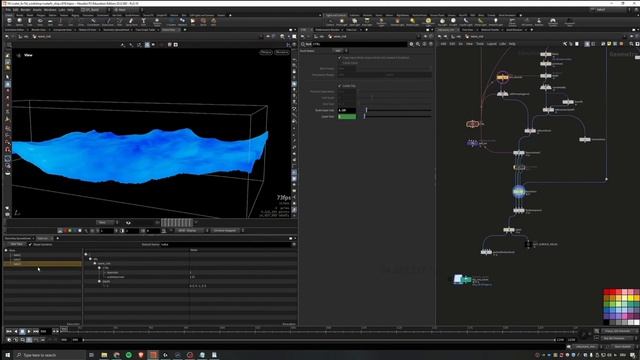Select the highlighted row in spreadsheet node list
This screenshot has width=640, height=360.
[42, 264]
